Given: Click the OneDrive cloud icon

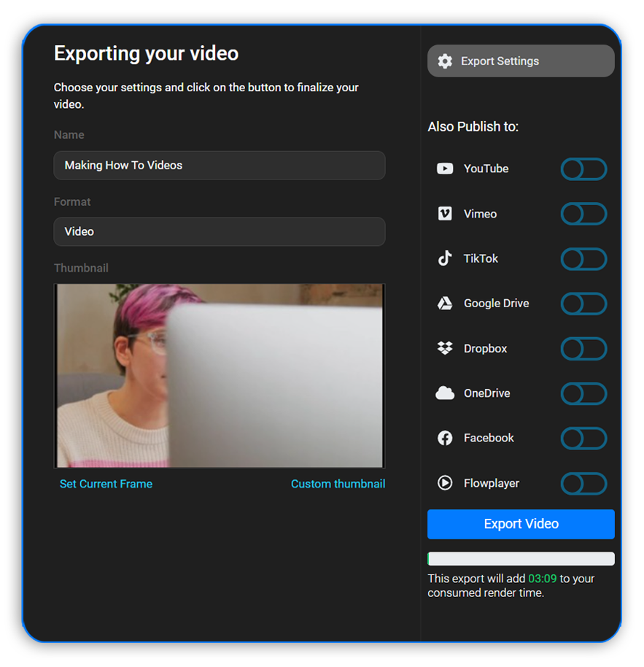Looking at the screenshot, I should (x=445, y=393).
